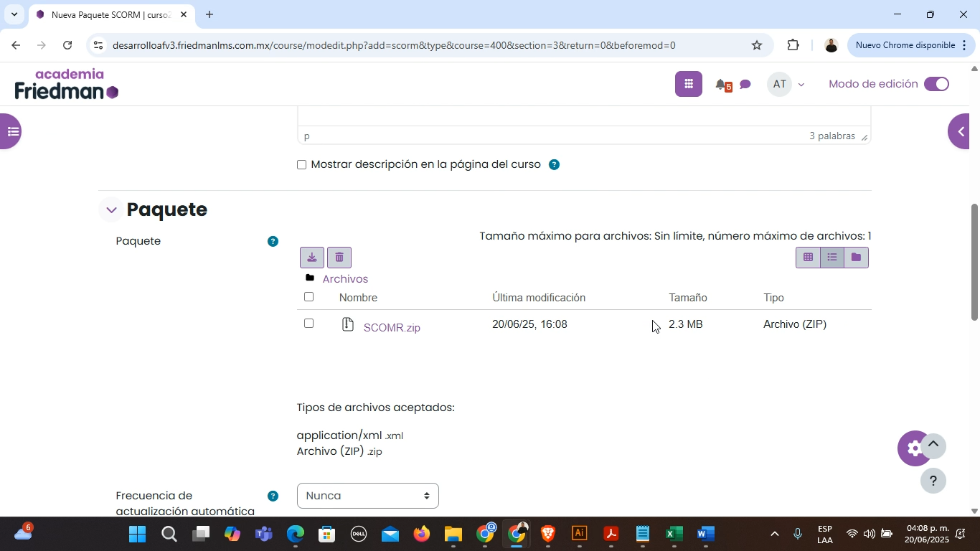
Task: Select the SCOMR.zip file checkbox
Action: 308,324
